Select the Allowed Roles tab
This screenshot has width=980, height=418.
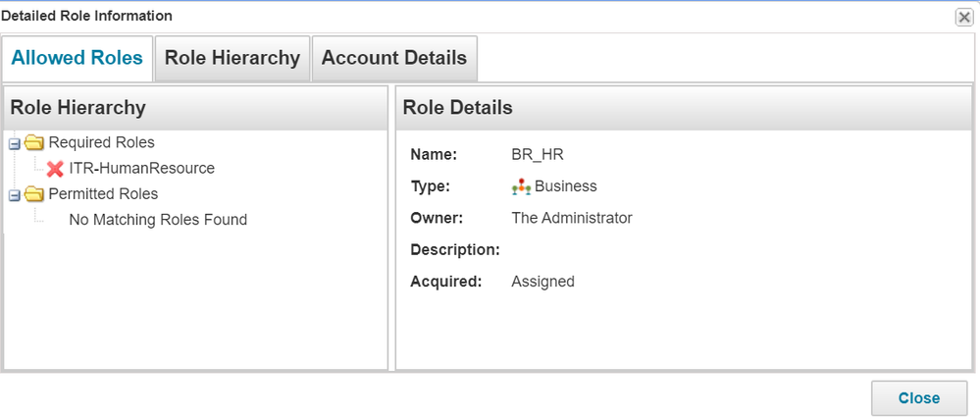pos(77,58)
